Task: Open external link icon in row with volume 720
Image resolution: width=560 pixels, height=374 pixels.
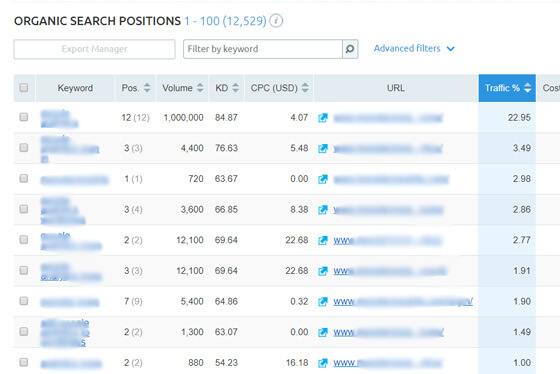Action: point(323,179)
